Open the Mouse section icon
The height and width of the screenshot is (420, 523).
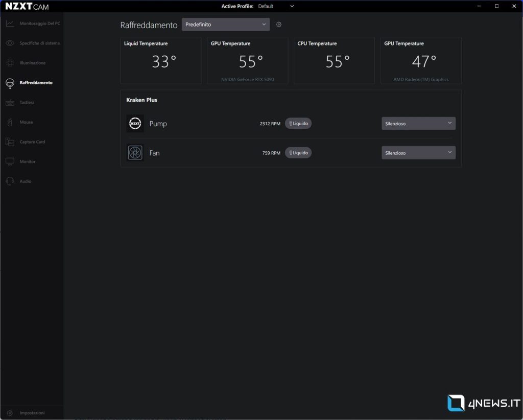pyautogui.click(x=10, y=122)
